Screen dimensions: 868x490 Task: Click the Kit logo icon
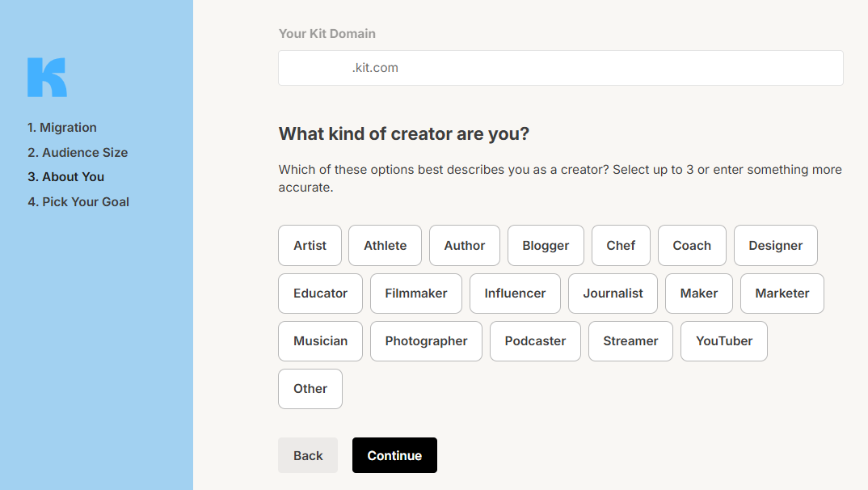tap(47, 78)
